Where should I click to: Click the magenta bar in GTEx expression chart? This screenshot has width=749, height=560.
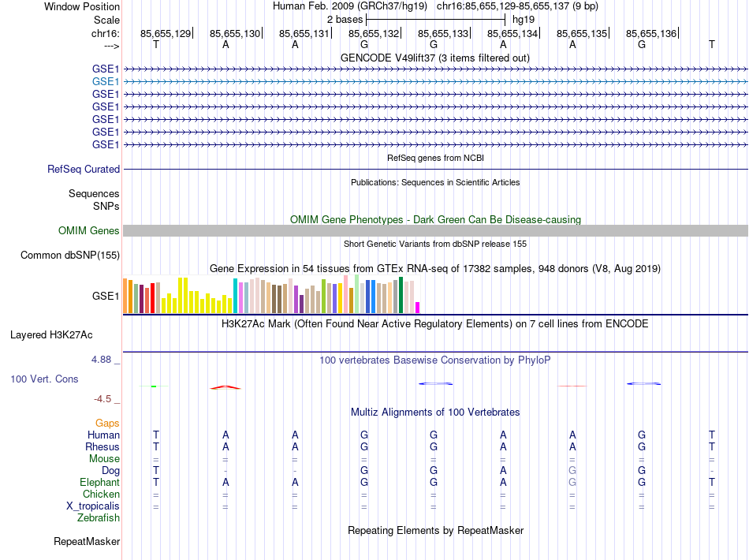click(x=418, y=308)
